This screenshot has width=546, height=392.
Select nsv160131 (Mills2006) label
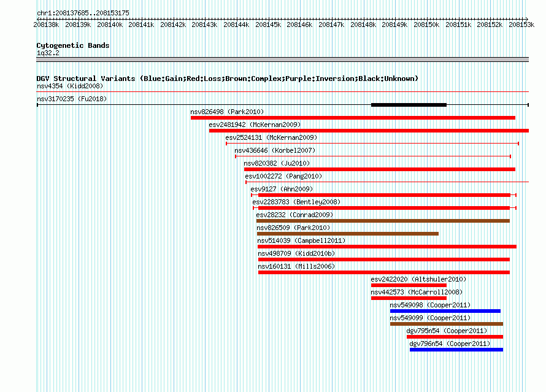click(296, 266)
